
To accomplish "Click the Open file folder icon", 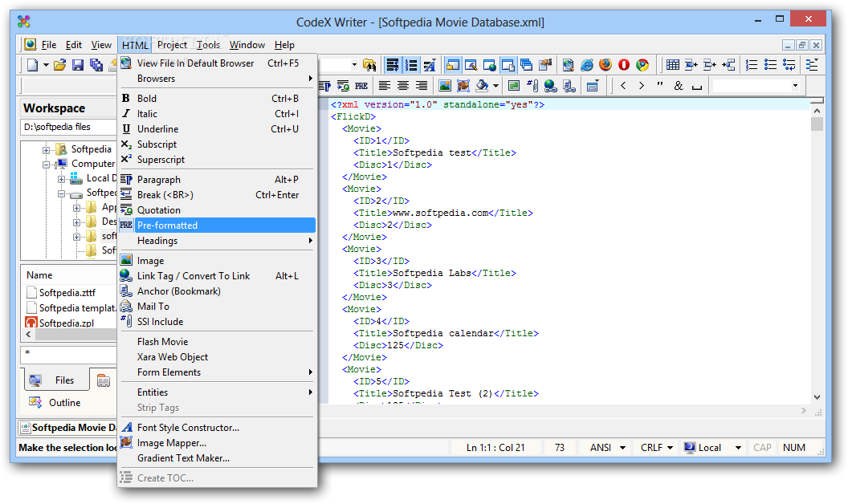I will (59, 66).
